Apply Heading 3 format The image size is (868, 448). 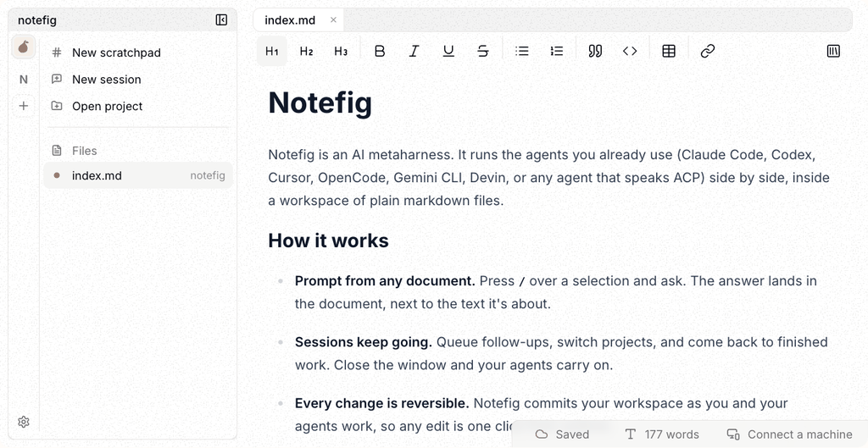[341, 51]
